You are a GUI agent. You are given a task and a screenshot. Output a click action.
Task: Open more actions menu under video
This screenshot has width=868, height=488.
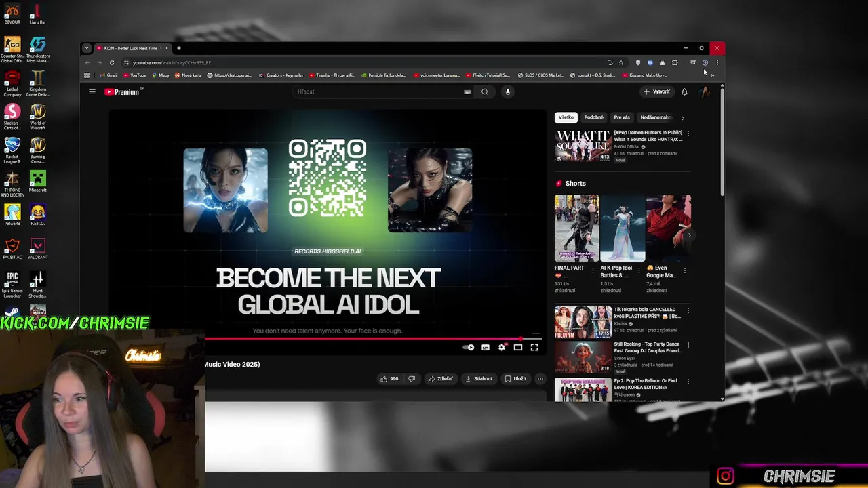[x=540, y=379]
